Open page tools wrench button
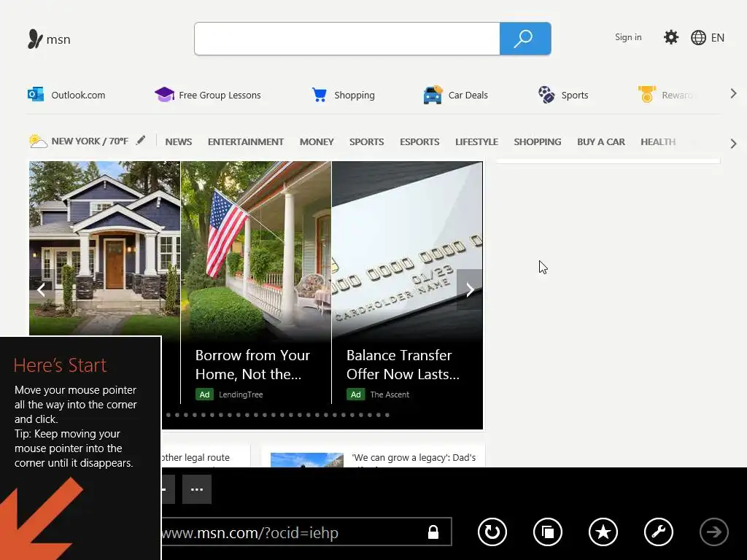Viewport: 747px width, 560px height. click(659, 532)
